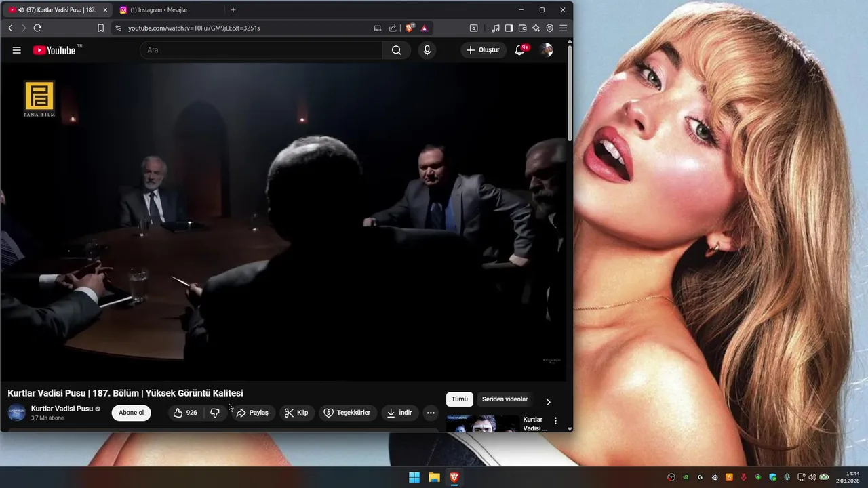Viewport: 868px width, 488px height.
Task: Bookmark this page using the bookmark icon
Action: coord(100,28)
